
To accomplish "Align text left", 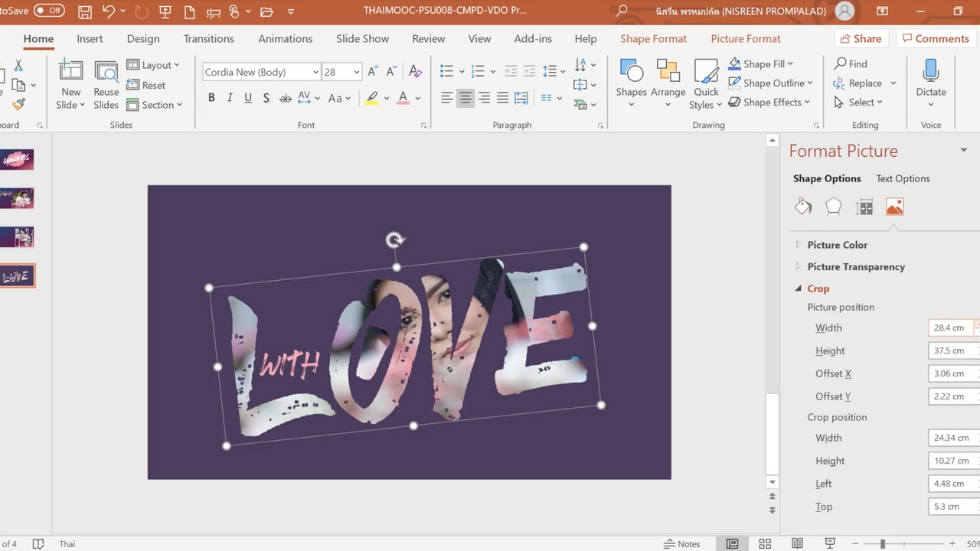I will (x=447, y=98).
